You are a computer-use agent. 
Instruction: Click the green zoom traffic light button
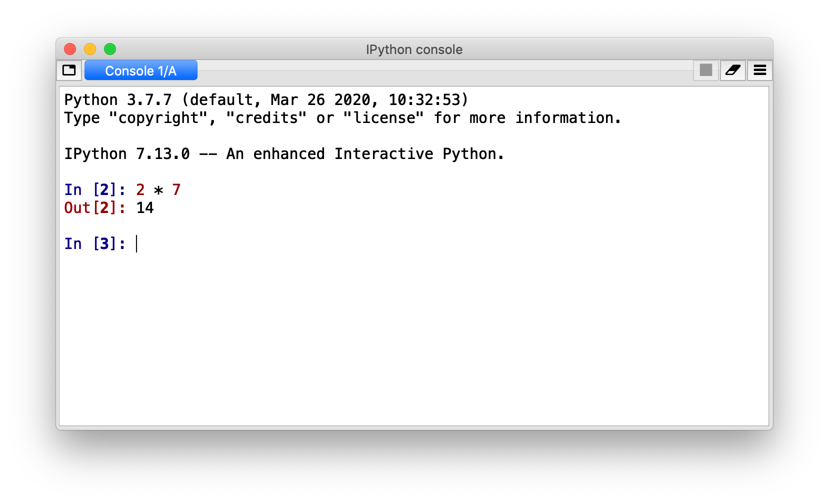[109, 49]
